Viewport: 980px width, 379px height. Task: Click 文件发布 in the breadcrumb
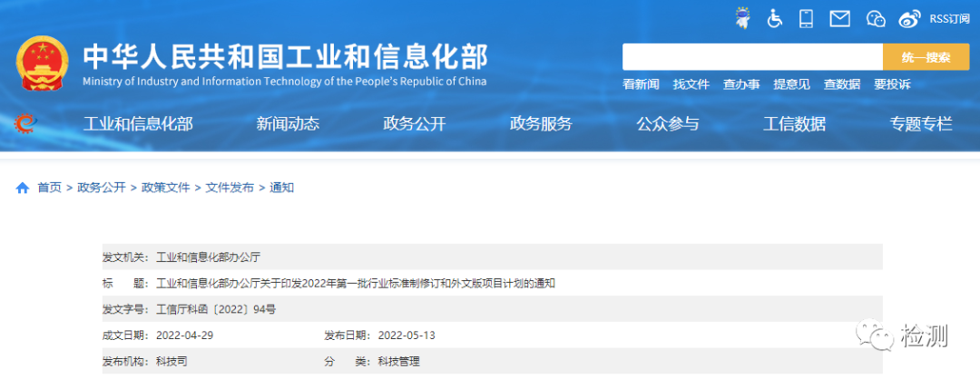pyautogui.click(x=230, y=188)
